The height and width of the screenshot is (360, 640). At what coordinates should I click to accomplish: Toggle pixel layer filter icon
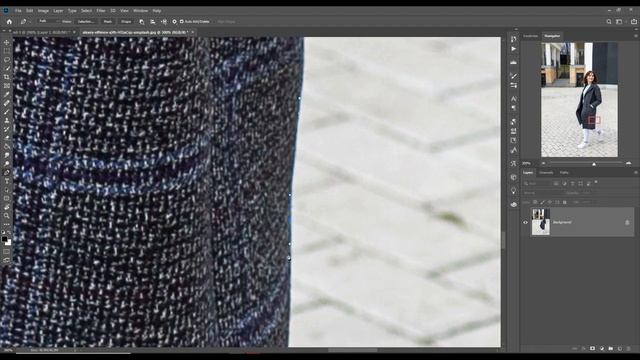coord(556,183)
